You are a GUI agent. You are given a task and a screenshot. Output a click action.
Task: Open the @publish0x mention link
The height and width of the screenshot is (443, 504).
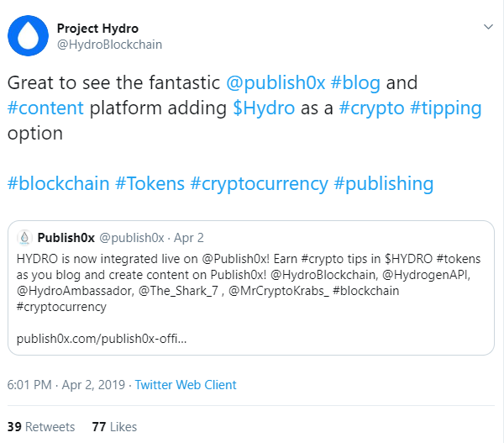pos(276,82)
